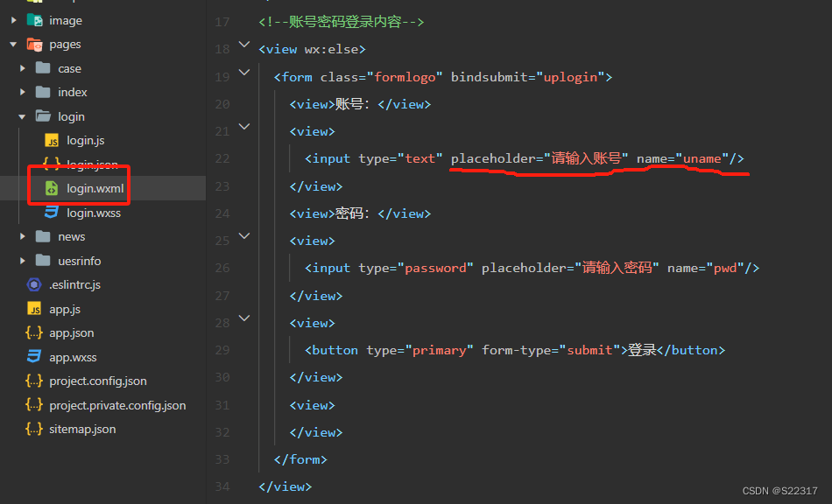Open the .eslintrc.js file
Viewport: 832px width, 504px height.
(74, 284)
